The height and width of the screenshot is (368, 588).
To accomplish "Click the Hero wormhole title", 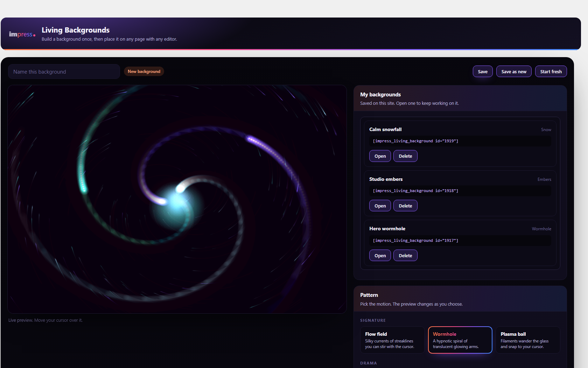I will pyautogui.click(x=387, y=229).
